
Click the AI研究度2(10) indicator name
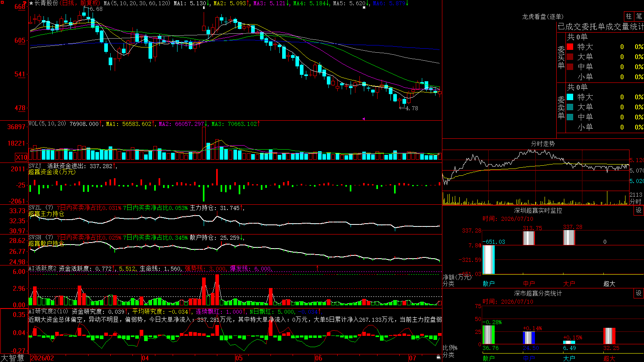click(x=49, y=311)
